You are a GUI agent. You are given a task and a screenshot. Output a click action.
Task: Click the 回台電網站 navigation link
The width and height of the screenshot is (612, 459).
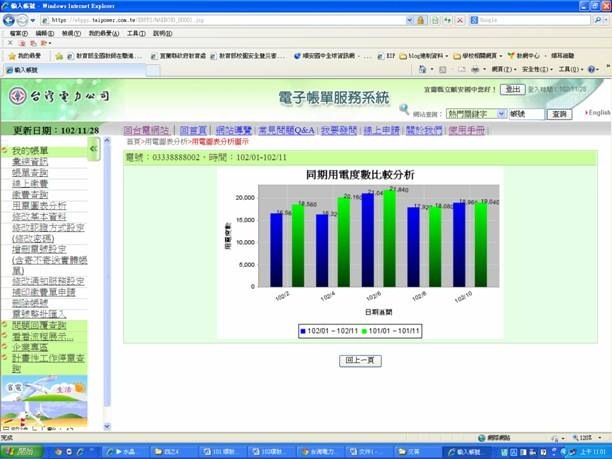146,130
